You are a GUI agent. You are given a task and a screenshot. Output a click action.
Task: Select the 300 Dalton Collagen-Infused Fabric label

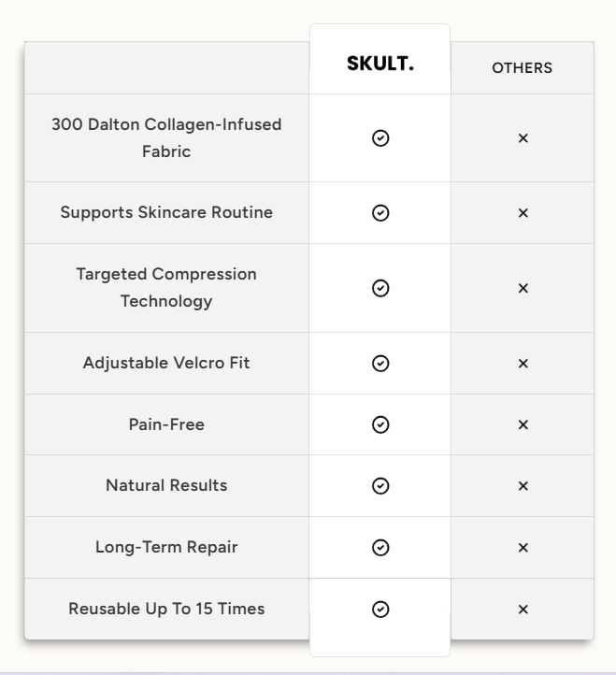[x=166, y=137]
